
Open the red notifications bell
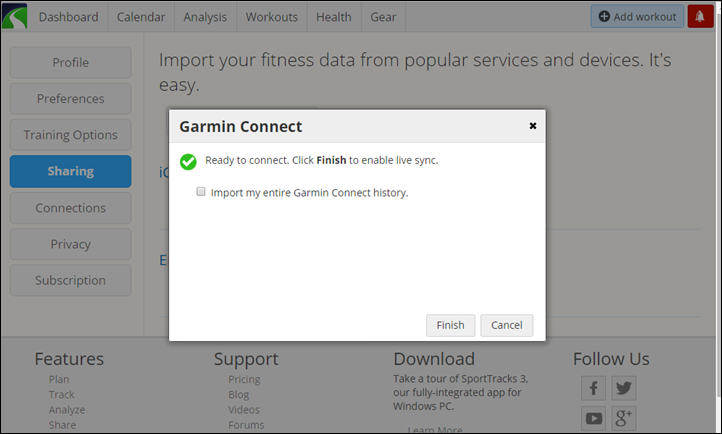[x=700, y=17]
